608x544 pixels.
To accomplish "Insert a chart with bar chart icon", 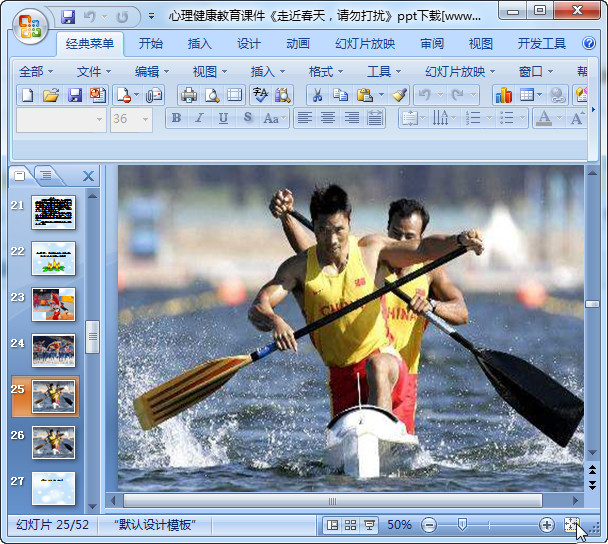I will (x=504, y=95).
